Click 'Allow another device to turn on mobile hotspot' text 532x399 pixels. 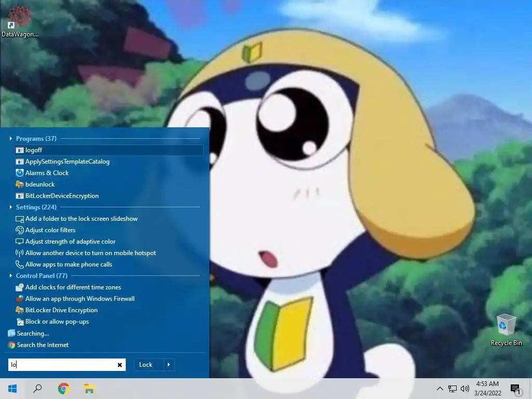(x=90, y=253)
